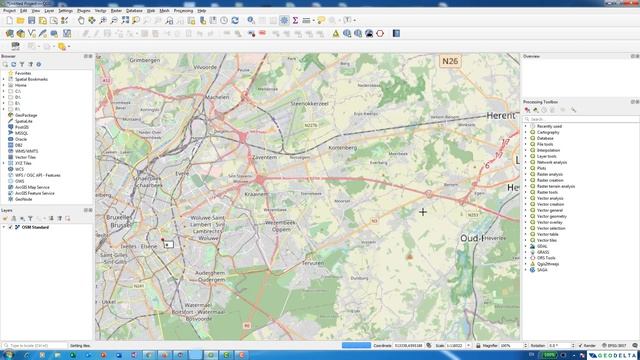Expand the OSM Standard layer entry
The height and width of the screenshot is (360, 640).
pos(4,227)
